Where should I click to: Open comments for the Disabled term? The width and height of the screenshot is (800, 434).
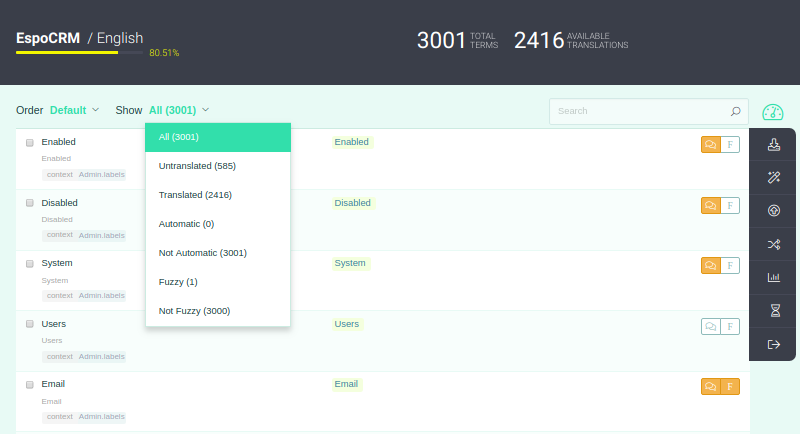[711, 206]
